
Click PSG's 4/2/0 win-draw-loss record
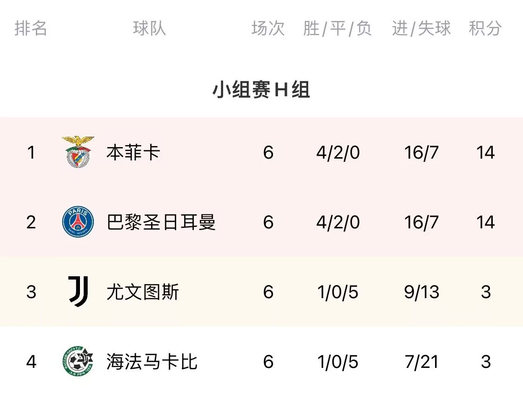pyautogui.click(x=338, y=222)
